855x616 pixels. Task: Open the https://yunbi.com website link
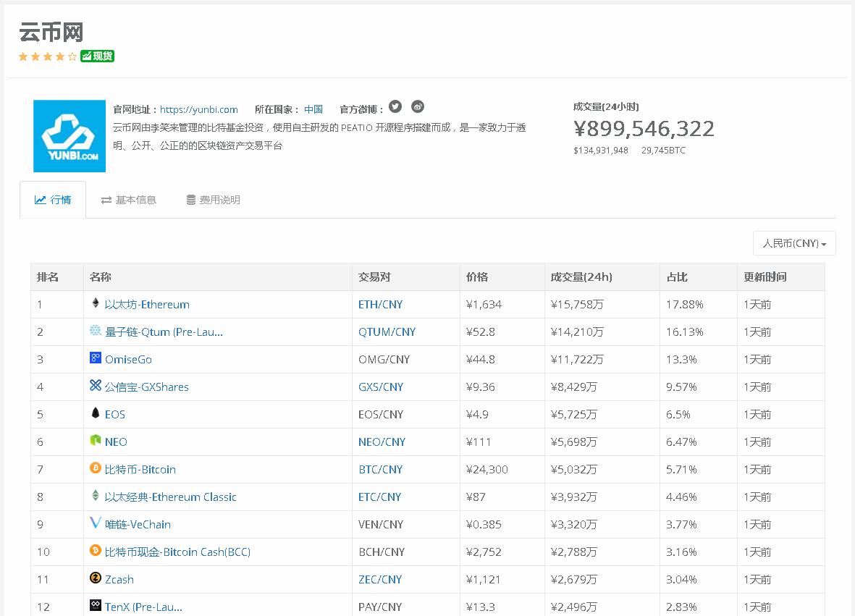pyautogui.click(x=200, y=109)
